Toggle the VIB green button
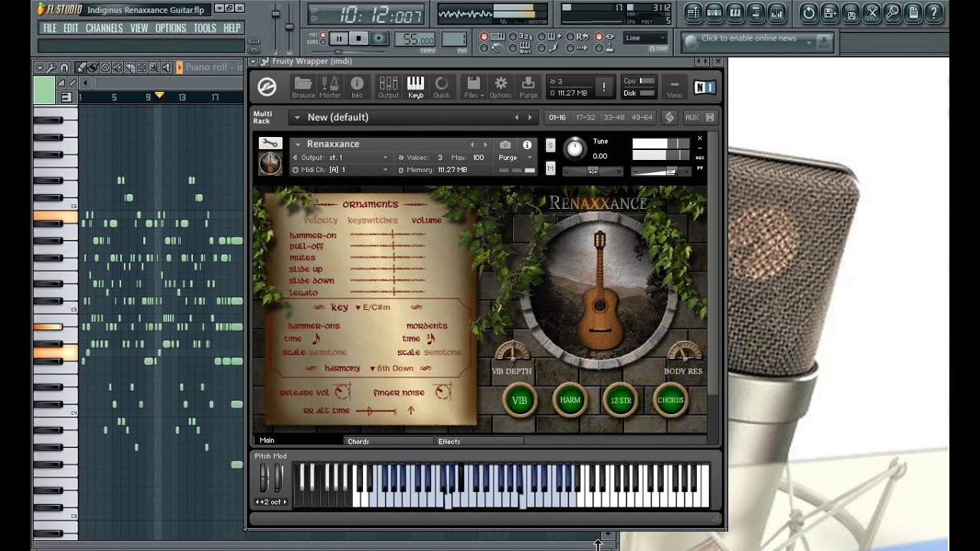This screenshot has width=980, height=551. (520, 400)
